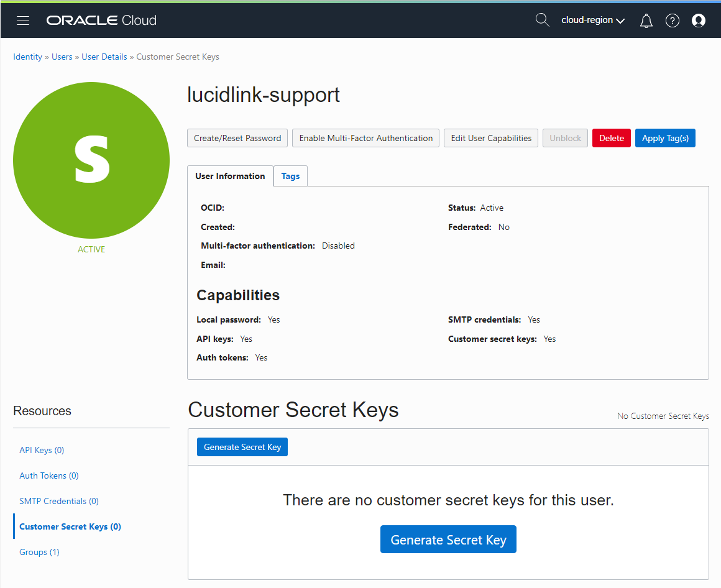Click the ACTIVE label under the avatar

[91, 249]
